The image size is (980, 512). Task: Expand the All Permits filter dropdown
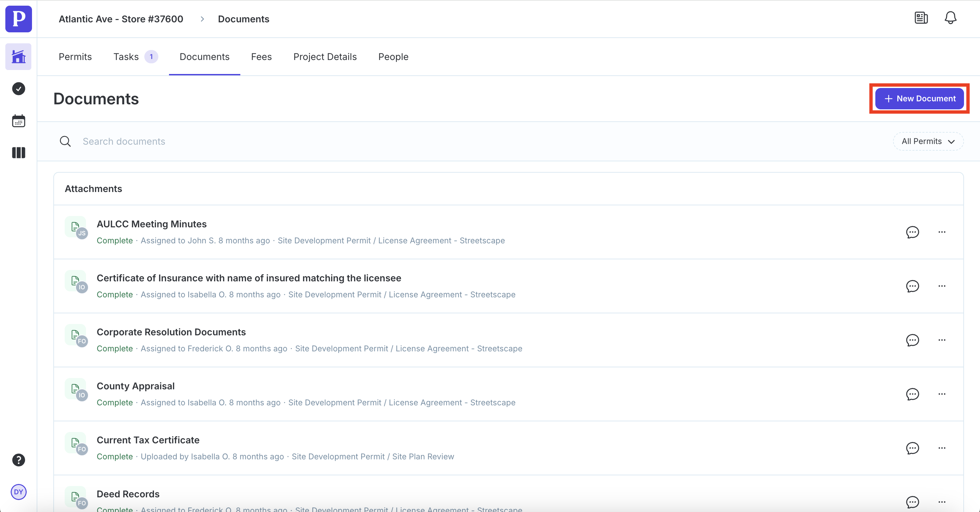[x=928, y=142]
